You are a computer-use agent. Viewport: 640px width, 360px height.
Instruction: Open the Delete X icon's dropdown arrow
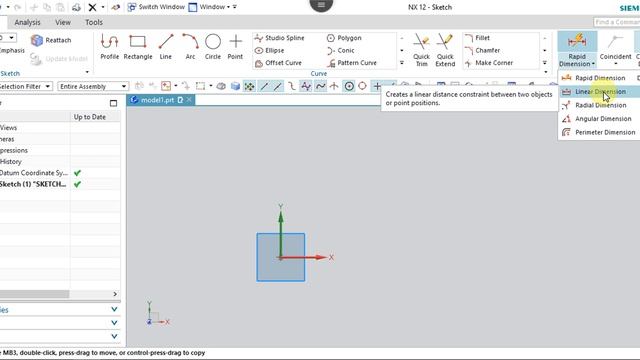pos(102,7)
